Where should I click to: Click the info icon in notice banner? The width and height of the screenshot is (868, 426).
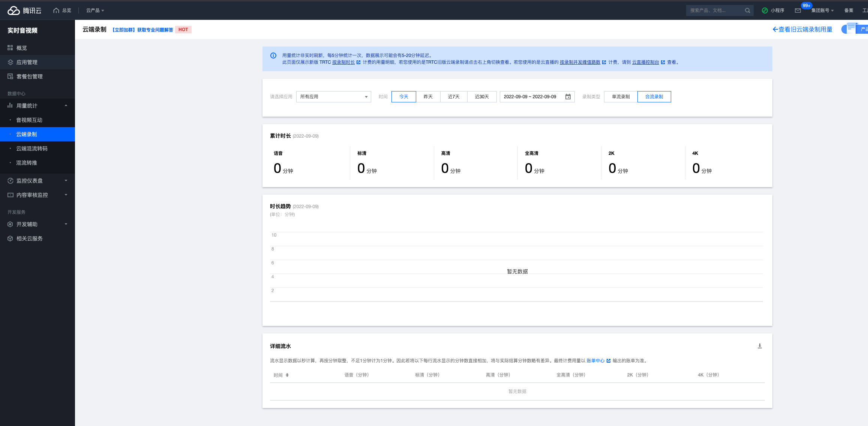(273, 55)
